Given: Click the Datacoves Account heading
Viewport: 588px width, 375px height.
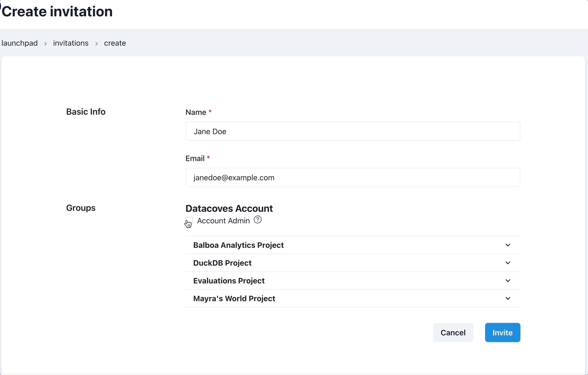Looking at the screenshot, I should click(x=229, y=208).
